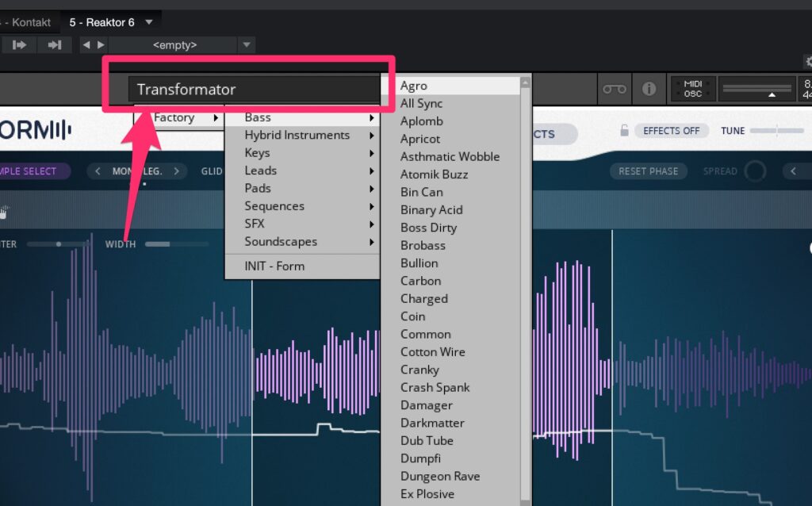Viewport: 812px width, 506px height.
Task: Adjust the TUNE slider
Action: pyautogui.click(x=777, y=131)
